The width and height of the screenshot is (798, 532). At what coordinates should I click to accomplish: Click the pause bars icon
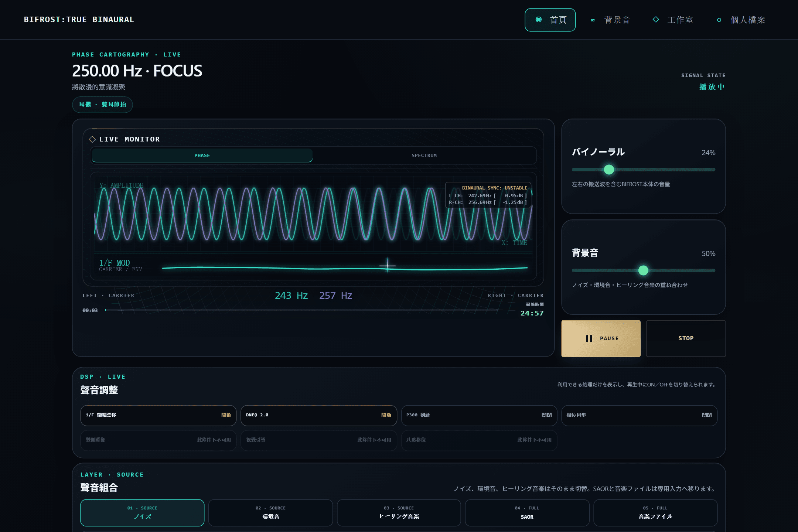click(589, 338)
